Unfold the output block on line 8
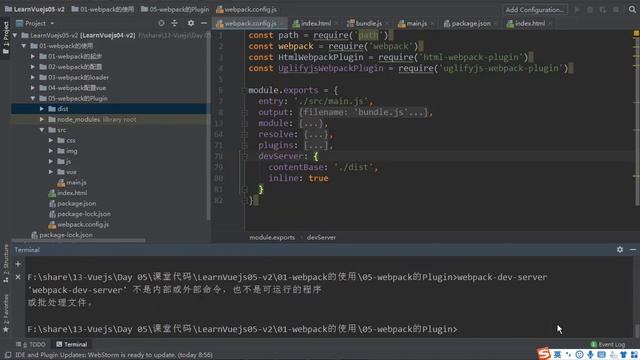Image resolution: width=640 pixels, height=360 pixels. tap(244, 112)
